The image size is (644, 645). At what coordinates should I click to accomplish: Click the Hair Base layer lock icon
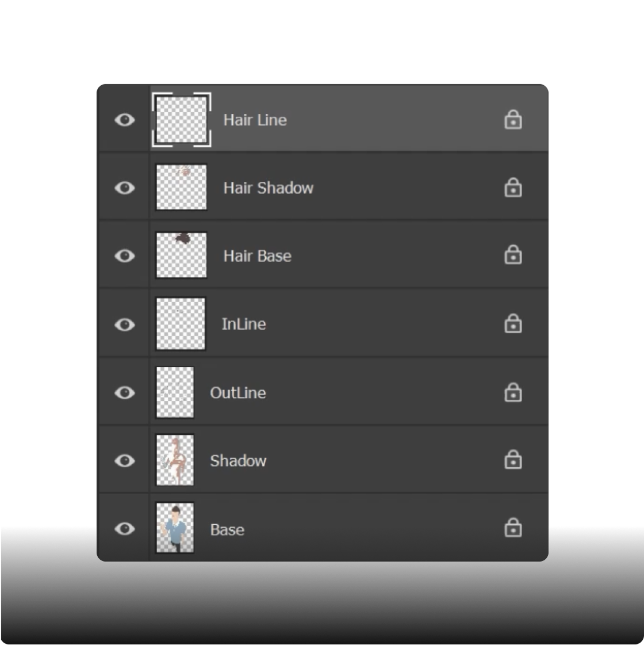[x=513, y=255]
